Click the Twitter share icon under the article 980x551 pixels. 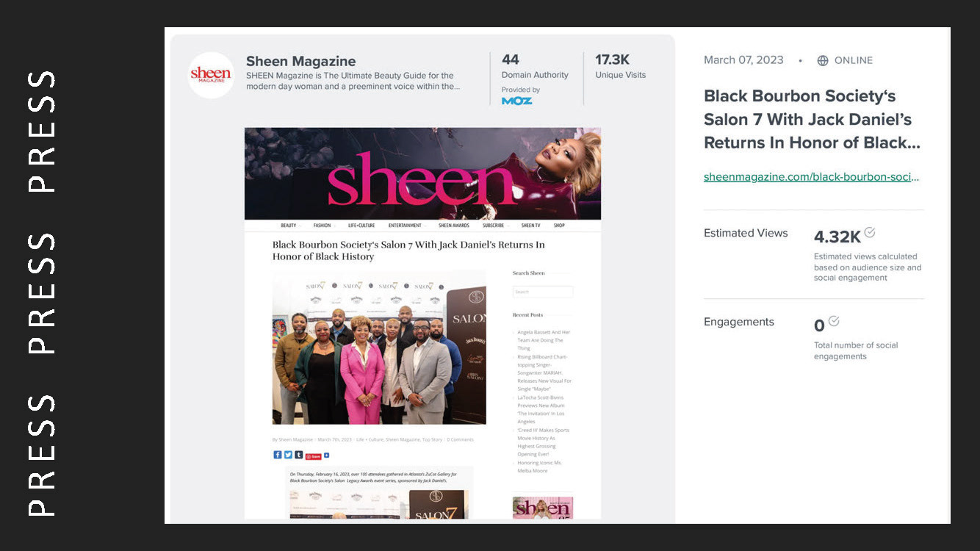pos(288,455)
